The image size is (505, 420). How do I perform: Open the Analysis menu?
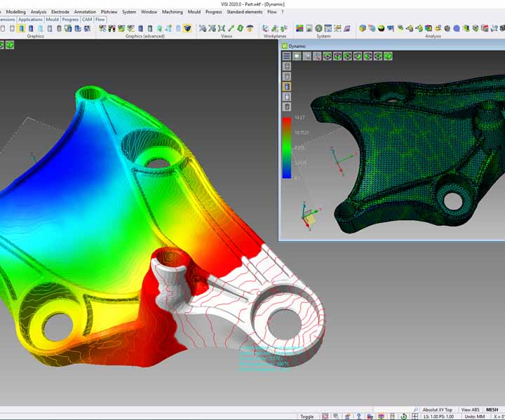39,12
